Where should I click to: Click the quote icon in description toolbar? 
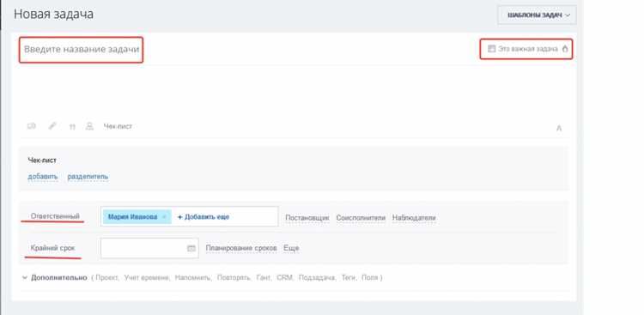[72, 127]
